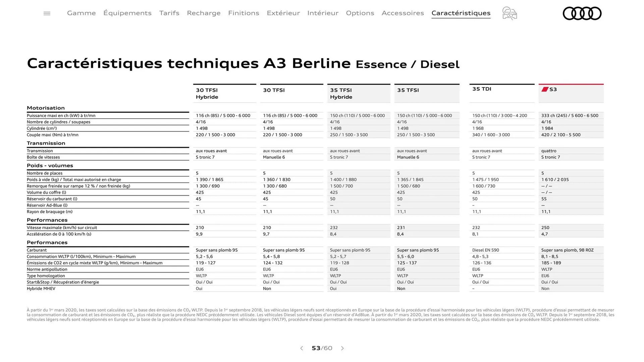The width and height of the screenshot is (644, 362).
Task: Expand the Motorisation section
Action: [46, 108]
